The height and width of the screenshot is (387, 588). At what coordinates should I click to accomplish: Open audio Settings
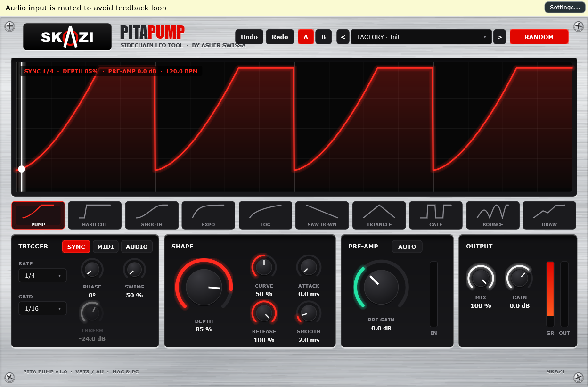(564, 7)
